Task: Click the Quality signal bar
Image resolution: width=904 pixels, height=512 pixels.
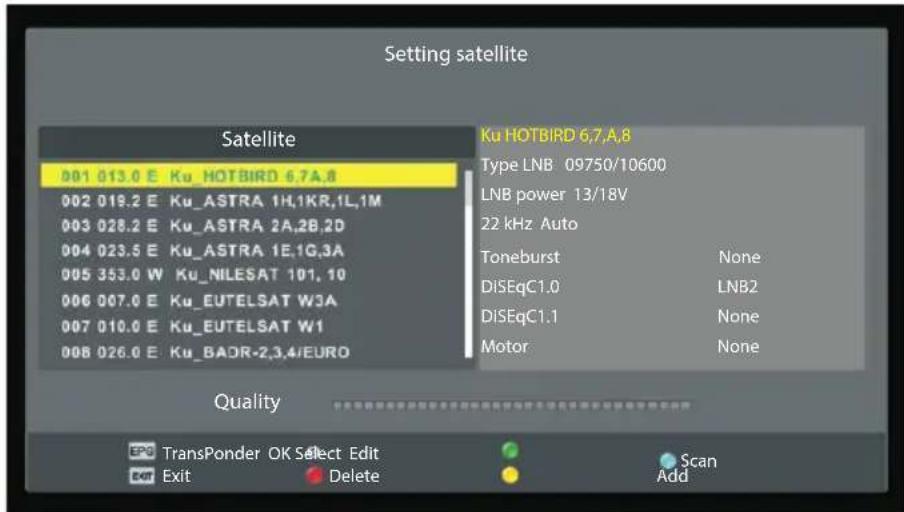Action: pyautogui.click(x=512, y=406)
